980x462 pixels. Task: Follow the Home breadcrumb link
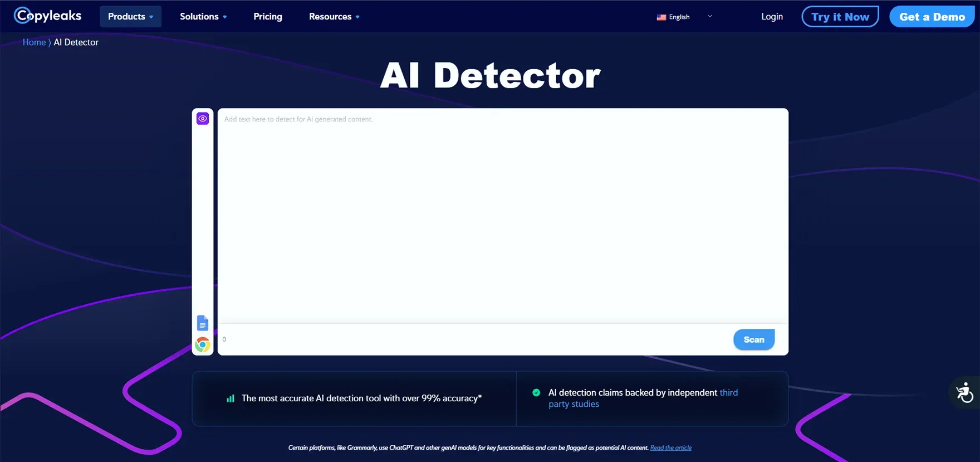(x=34, y=42)
